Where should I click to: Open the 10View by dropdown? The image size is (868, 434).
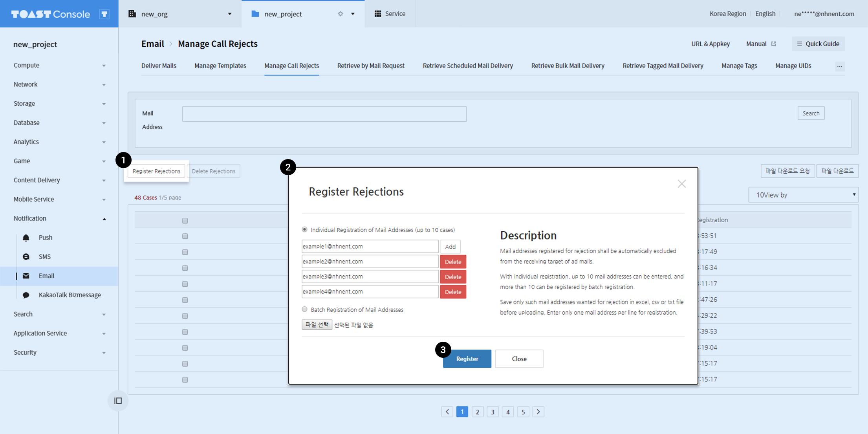coord(803,195)
